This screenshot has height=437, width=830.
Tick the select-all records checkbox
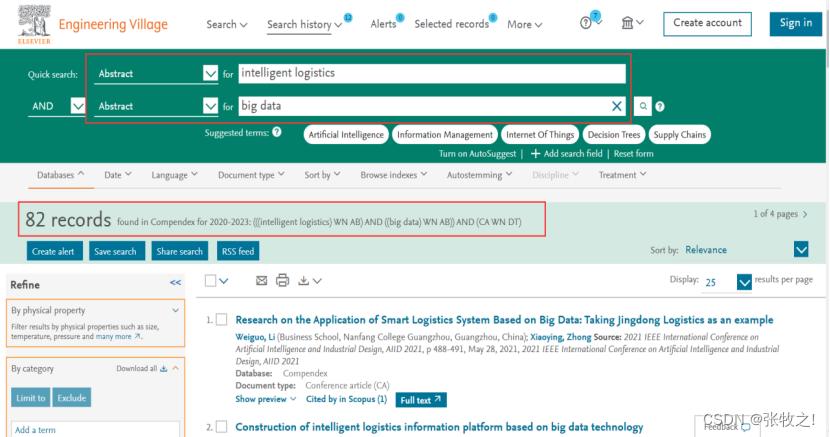(210, 280)
